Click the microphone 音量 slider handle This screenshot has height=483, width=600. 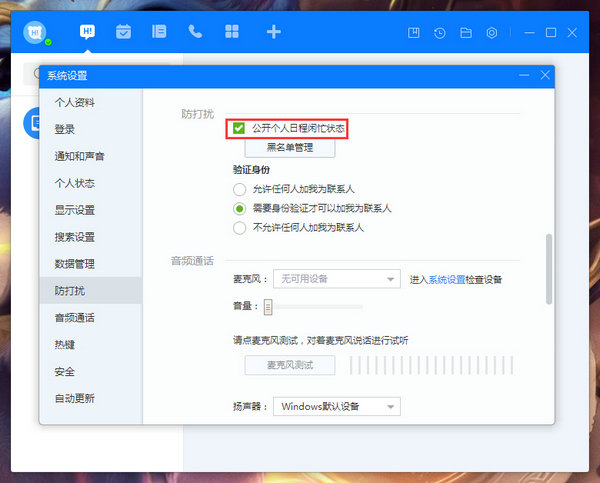coord(268,307)
